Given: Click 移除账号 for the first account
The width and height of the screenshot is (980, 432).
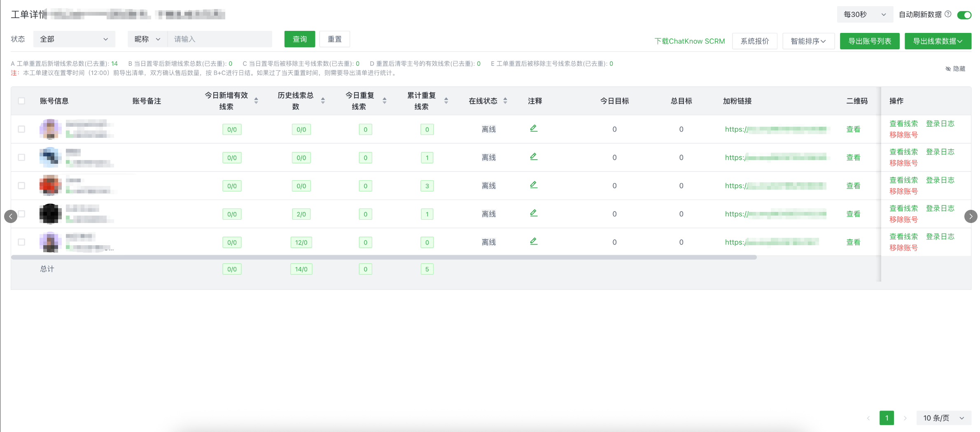Looking at the screenshot, I should 903,135.
